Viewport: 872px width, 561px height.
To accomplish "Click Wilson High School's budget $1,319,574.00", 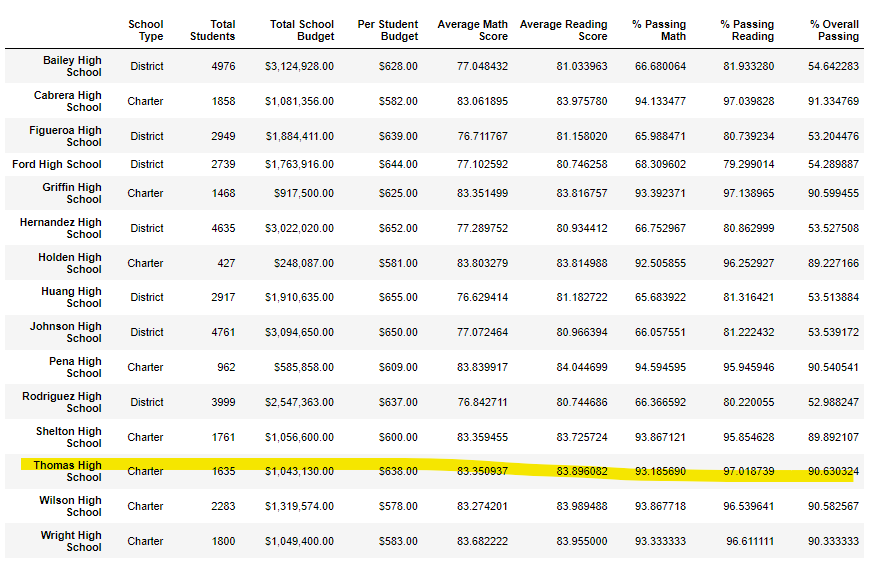I will pos(299,507).
